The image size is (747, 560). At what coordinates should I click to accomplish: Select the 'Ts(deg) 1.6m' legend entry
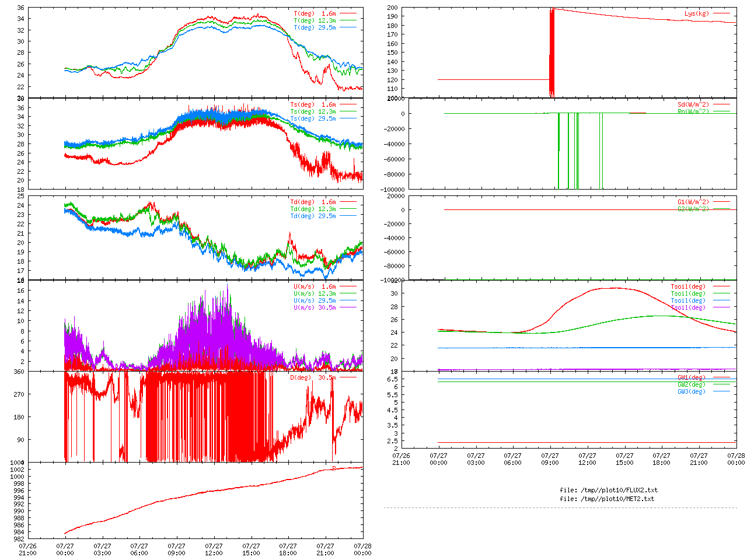313,105
